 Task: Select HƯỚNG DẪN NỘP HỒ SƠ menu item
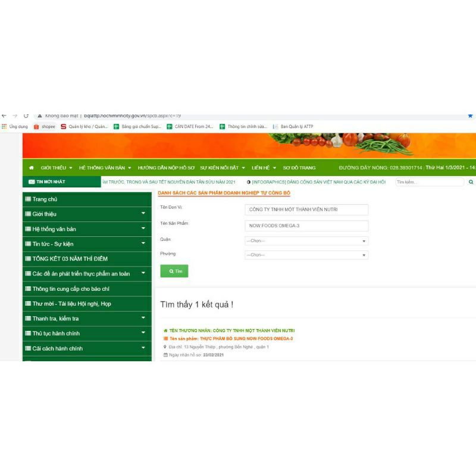pos(166,168)
